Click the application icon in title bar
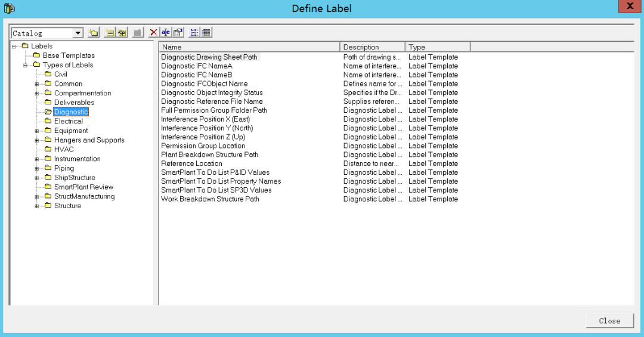 [x=9, y=8]
